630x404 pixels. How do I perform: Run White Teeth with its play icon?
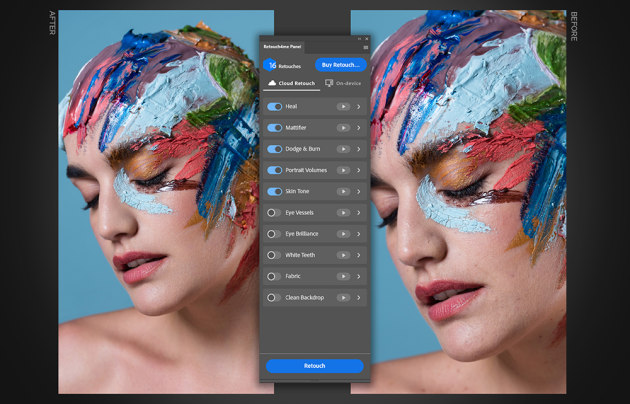(x=343, y=255)
